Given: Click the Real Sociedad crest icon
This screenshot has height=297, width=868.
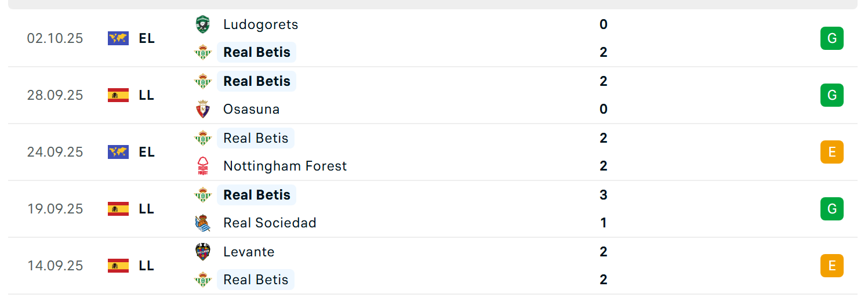Looking at the screenshot, I should pos(202,223).
